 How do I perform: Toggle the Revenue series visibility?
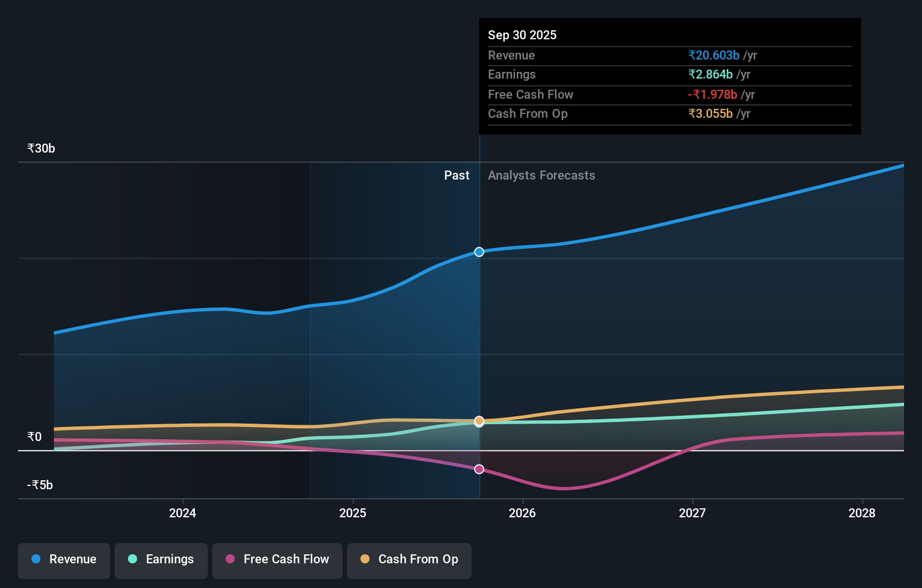(x=63, y=561)
